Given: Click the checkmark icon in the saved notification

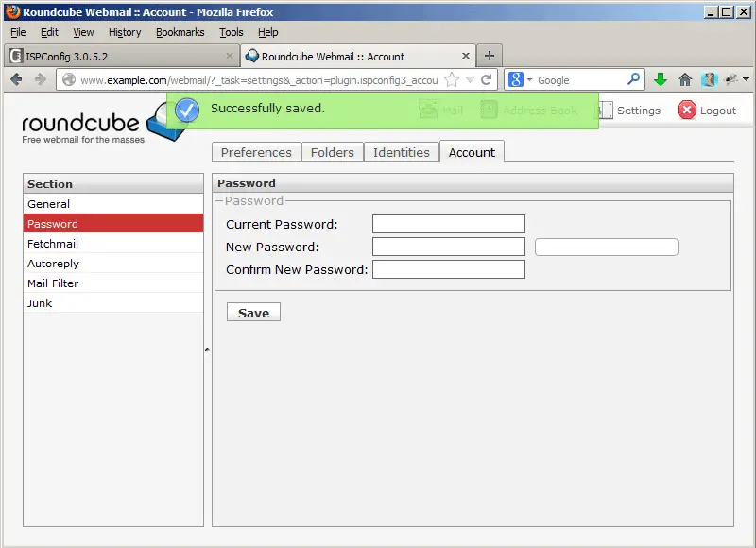Looking at the screenshot, I should click(187, 110).
